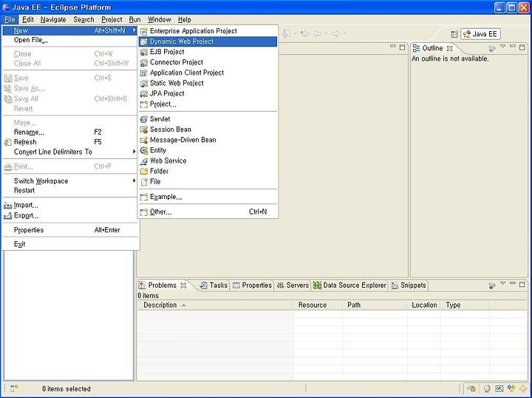Click the highlighted New item in File menu
532x398 pixels.
click(x=69, y=30)
